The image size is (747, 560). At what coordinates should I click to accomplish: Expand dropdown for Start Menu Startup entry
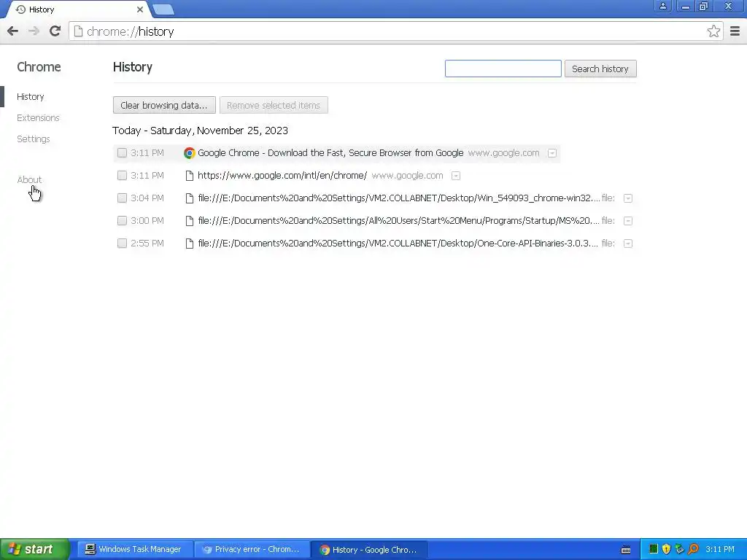click(x=628, y=221)
